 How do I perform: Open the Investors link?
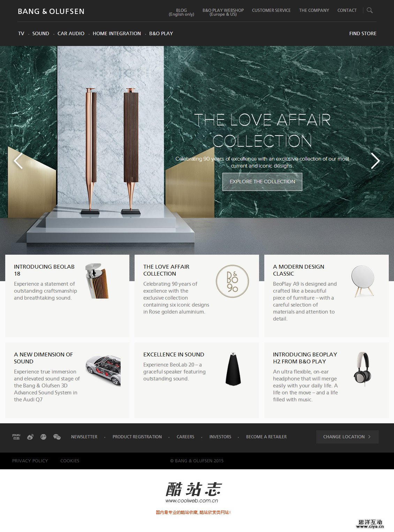(x=220, y=437)
